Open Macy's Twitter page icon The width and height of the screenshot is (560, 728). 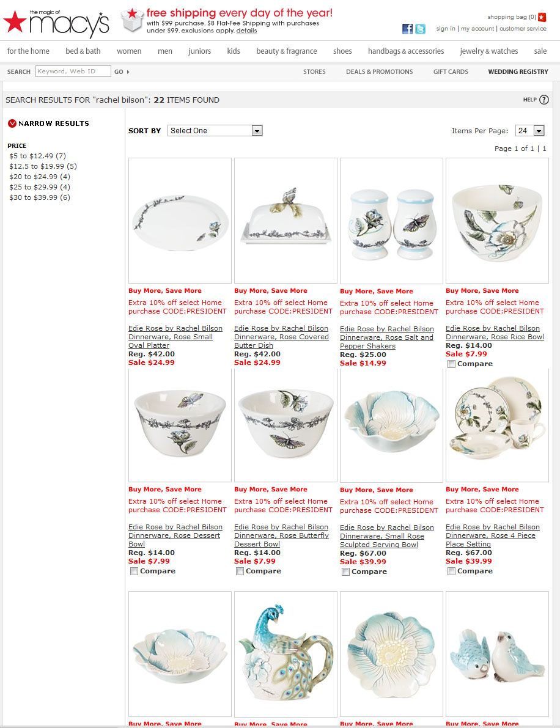(420, 29)
